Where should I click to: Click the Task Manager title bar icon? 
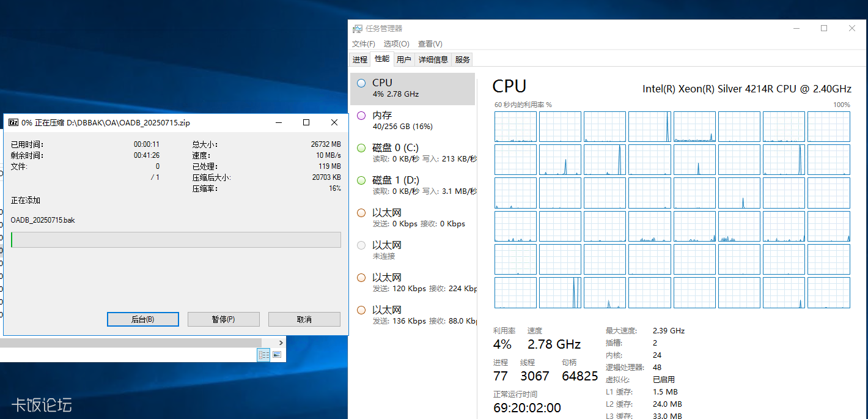point(357,29)
